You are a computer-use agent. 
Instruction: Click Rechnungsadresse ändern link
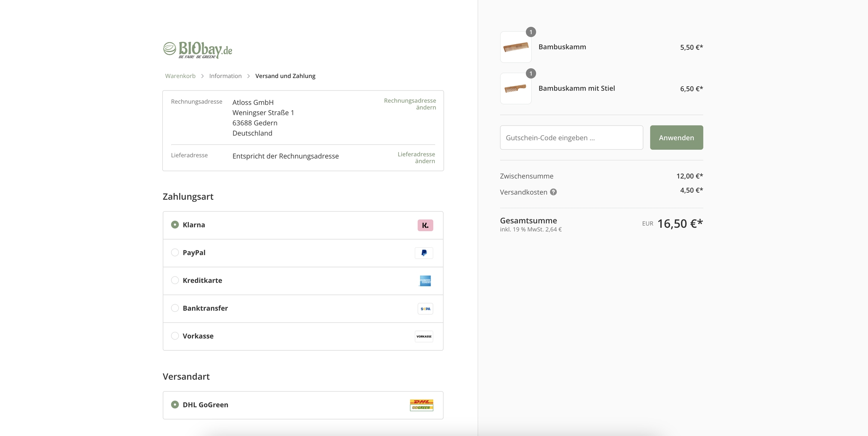(x=410, y=104)
